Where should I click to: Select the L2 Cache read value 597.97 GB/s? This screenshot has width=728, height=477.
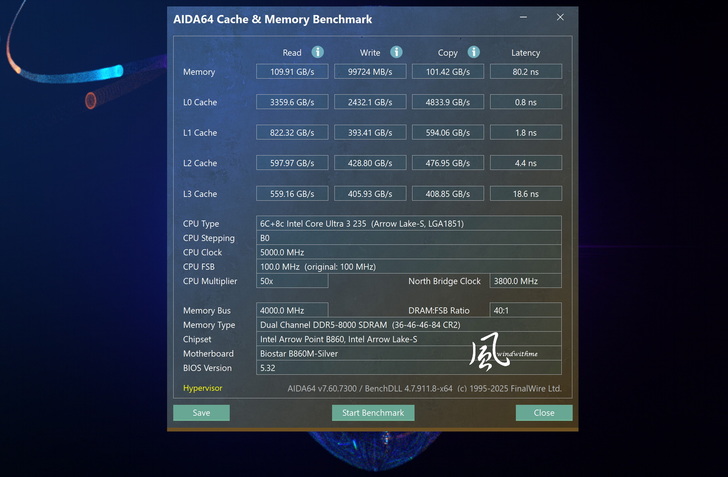[292, 163]
